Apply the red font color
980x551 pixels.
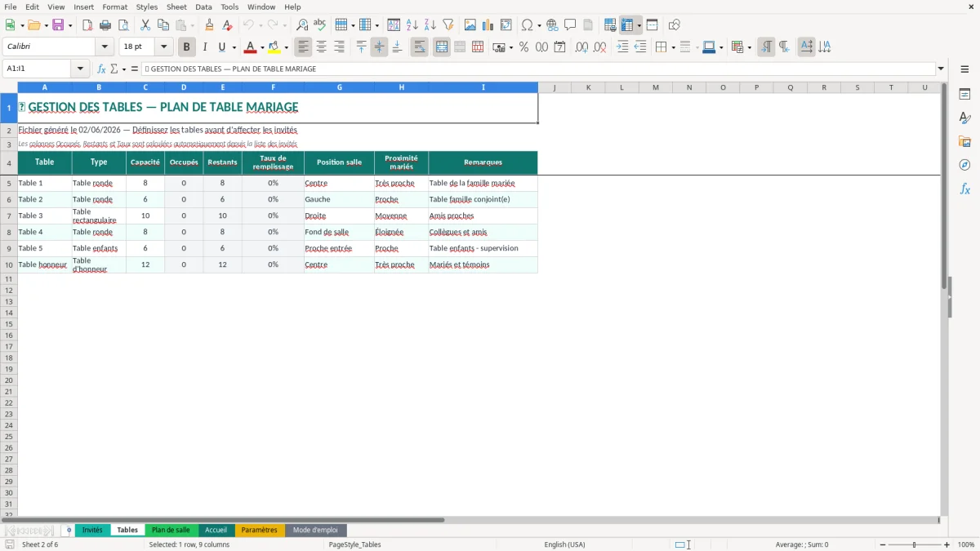(251, 47)
